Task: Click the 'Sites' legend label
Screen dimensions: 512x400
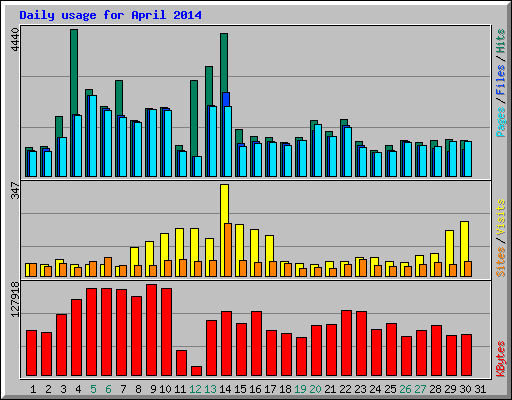Action: click(x=501, y=262)
